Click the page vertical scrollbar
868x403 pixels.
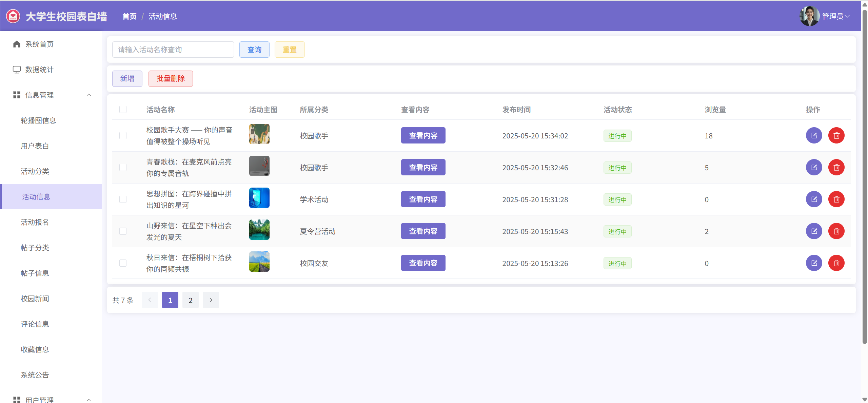(864, 176)
